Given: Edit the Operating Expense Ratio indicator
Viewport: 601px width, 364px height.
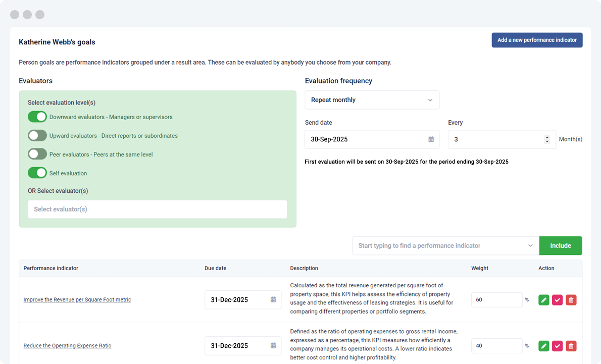Looking at the screenshot, I should point(543,346).
